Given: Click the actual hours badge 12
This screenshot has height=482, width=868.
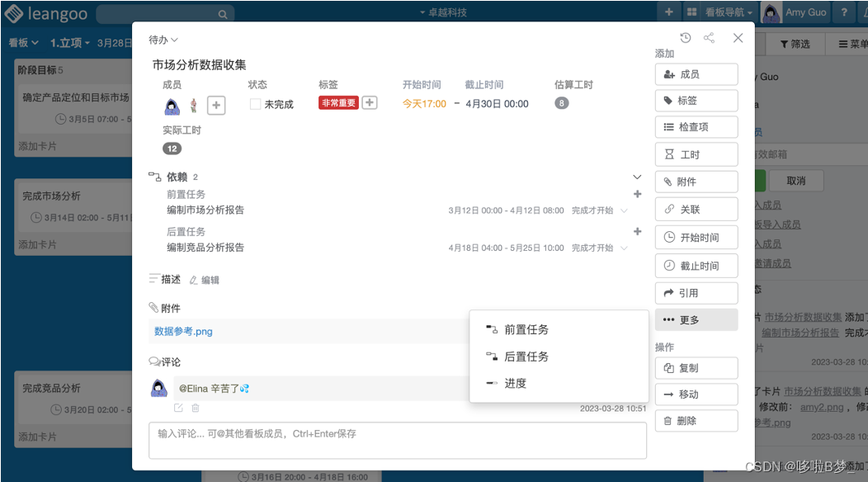Looking at the screenshot, I should tap(172, 149).
